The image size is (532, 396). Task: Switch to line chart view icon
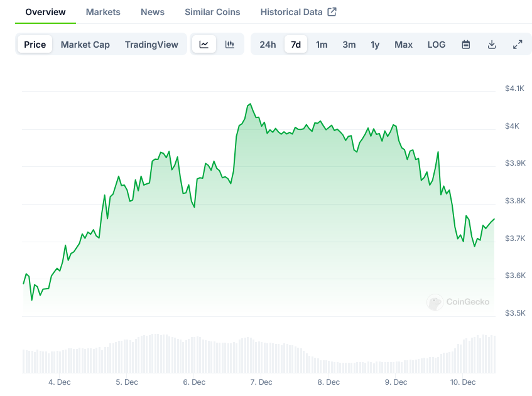(204, 45)
